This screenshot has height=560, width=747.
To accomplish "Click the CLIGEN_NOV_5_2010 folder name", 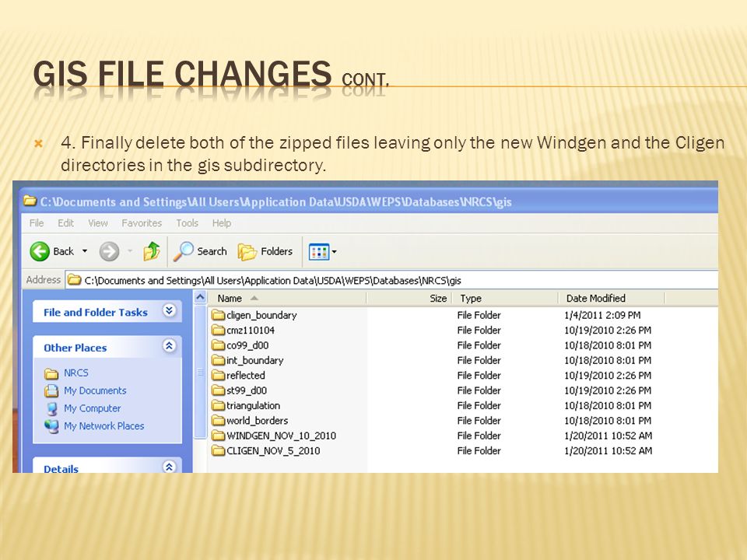I will click(273, 450).
